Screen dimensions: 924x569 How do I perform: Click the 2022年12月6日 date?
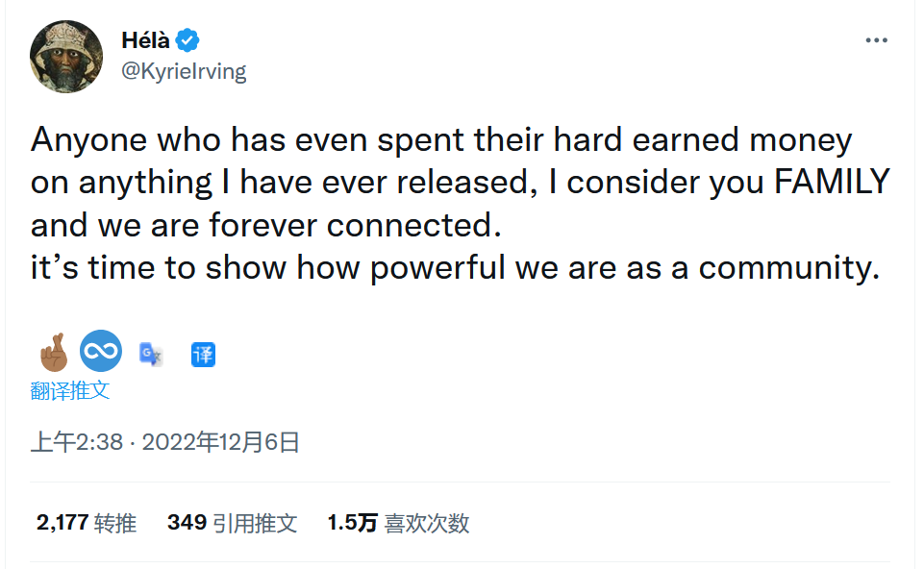point(220,442)
